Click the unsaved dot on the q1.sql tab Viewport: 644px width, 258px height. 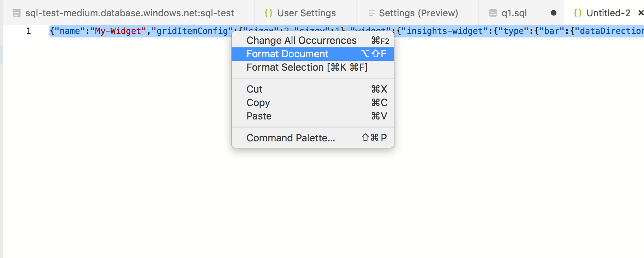[x=554, y=13]
